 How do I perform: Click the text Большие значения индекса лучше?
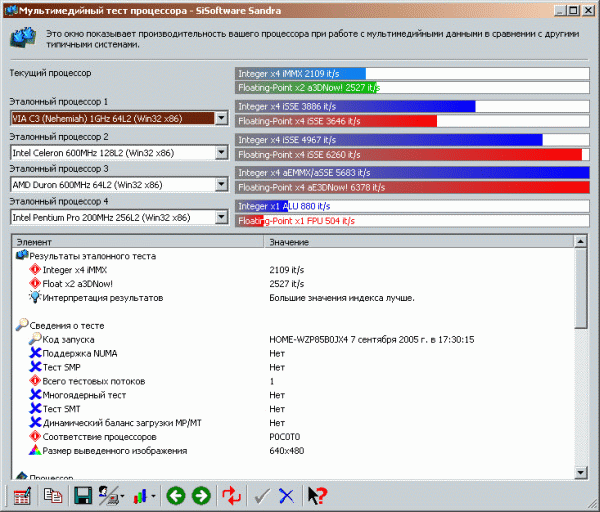342,298
